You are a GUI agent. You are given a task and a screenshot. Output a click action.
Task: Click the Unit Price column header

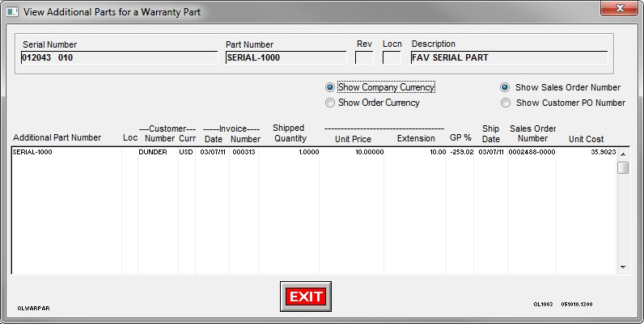click(353, 139)
